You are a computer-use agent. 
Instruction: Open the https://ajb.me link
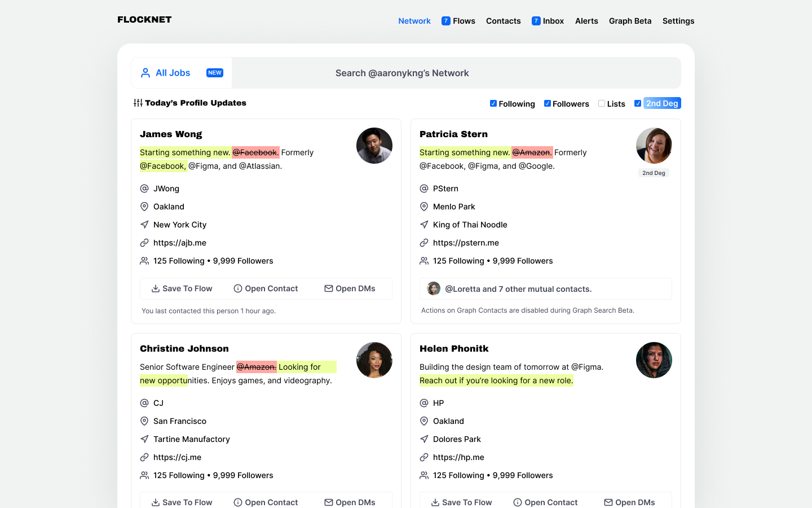coord(180,243)
